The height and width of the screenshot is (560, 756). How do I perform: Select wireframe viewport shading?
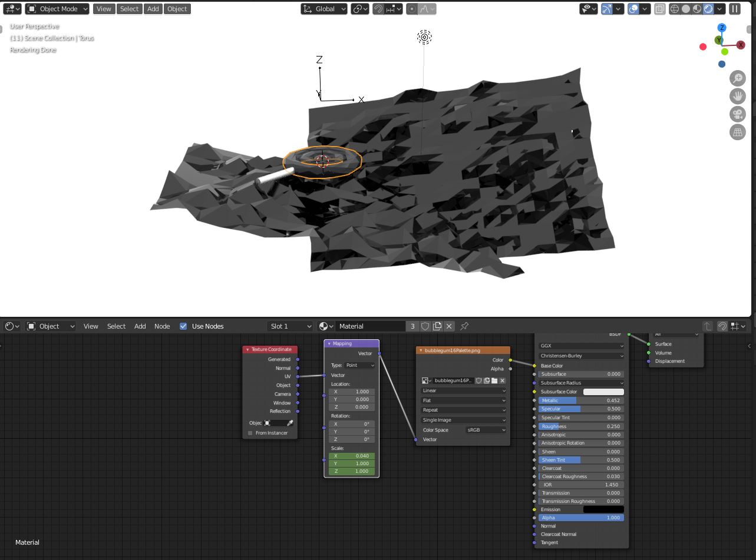pos(675,9)
